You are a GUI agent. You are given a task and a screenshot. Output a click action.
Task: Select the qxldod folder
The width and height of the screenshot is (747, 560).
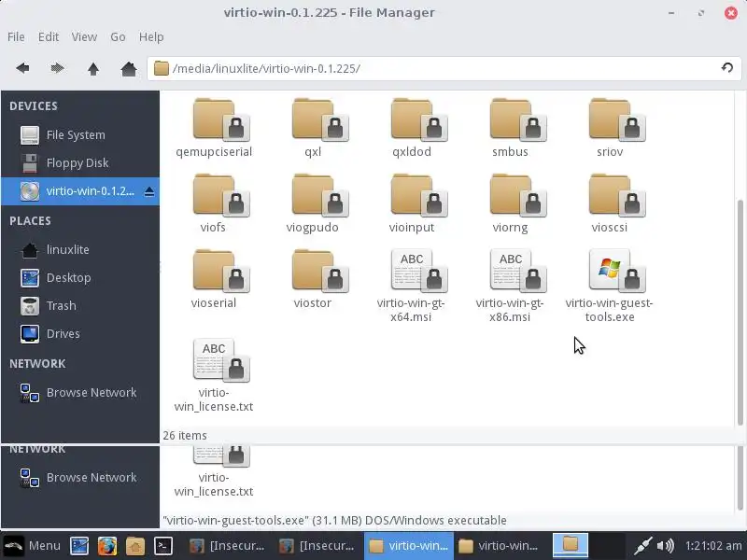(412, 128)
